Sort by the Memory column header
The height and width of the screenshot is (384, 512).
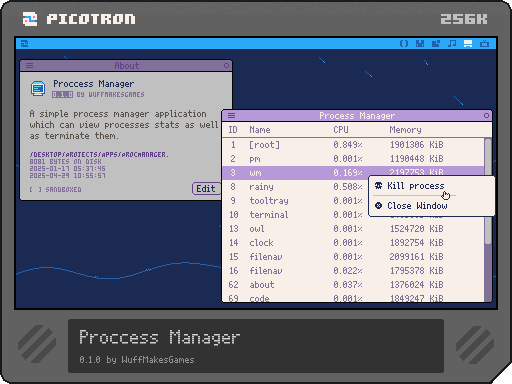pyautogui.click(x=405, y=130)
